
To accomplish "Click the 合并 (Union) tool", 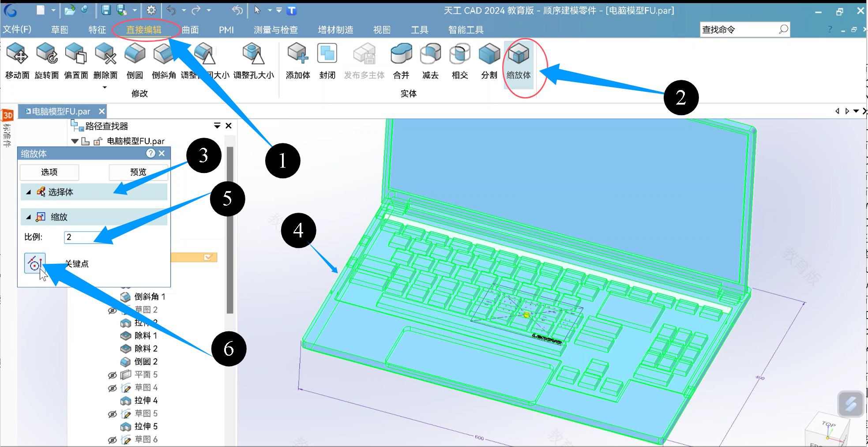I will [401, 61].
